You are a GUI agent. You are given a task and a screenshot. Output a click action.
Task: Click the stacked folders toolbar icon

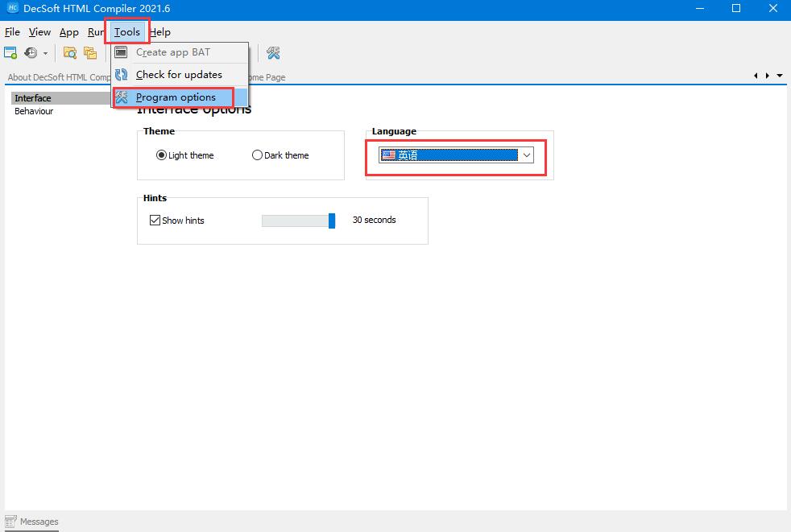click(90, 52)
